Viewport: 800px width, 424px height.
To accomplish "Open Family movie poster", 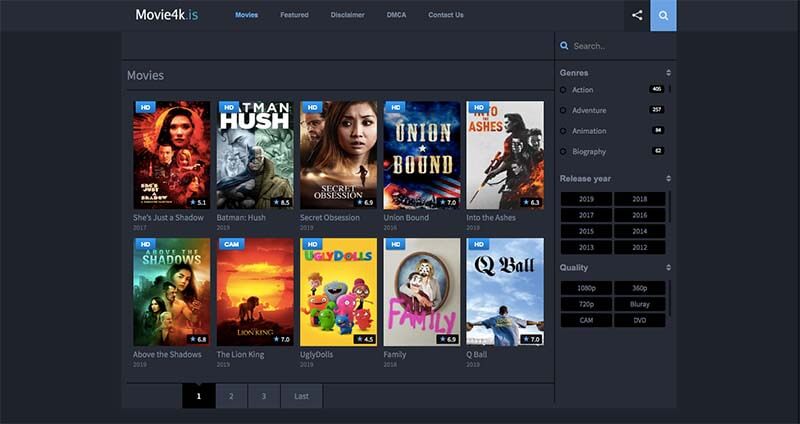I will (422, 292).
